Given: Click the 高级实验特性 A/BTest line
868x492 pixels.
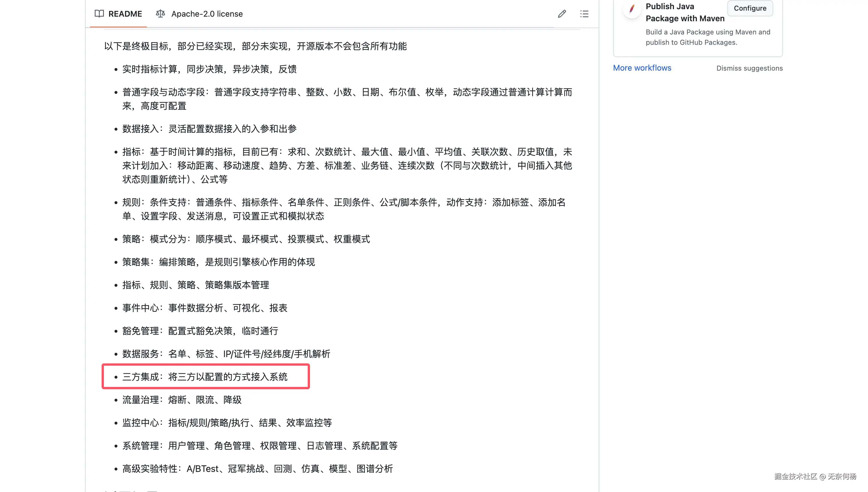Looking at the screenshot, I should coord(257,469).
